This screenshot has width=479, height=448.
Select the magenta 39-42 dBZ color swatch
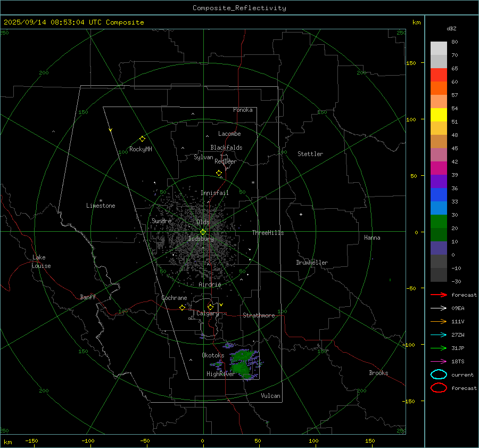tap(439, 168)
